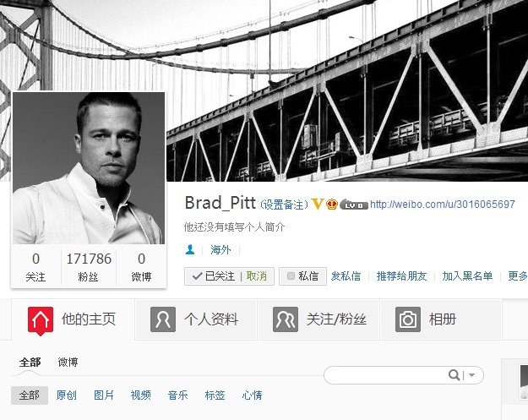Click the LV 0 level badge
Image resolution: width=528 pixels, height=420 pixels.
[x=354, y=205]
